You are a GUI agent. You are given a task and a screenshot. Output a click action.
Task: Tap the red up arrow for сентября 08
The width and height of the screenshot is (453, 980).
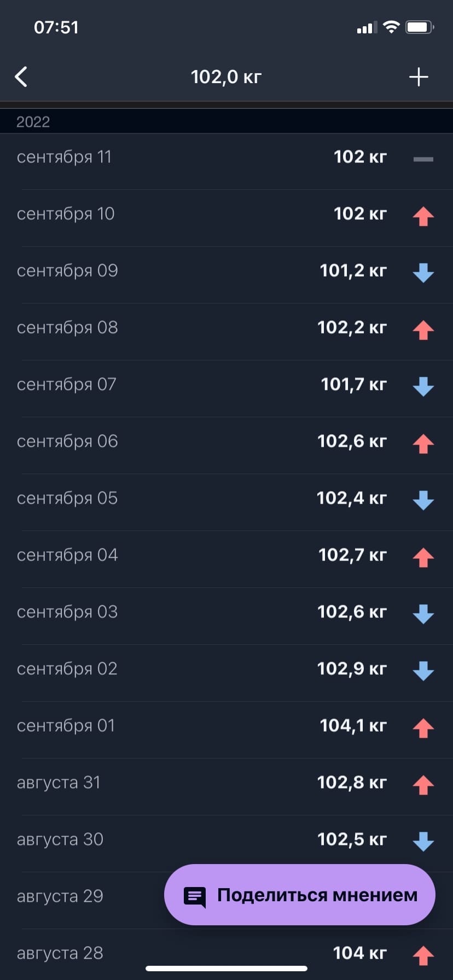pos(423,330)
